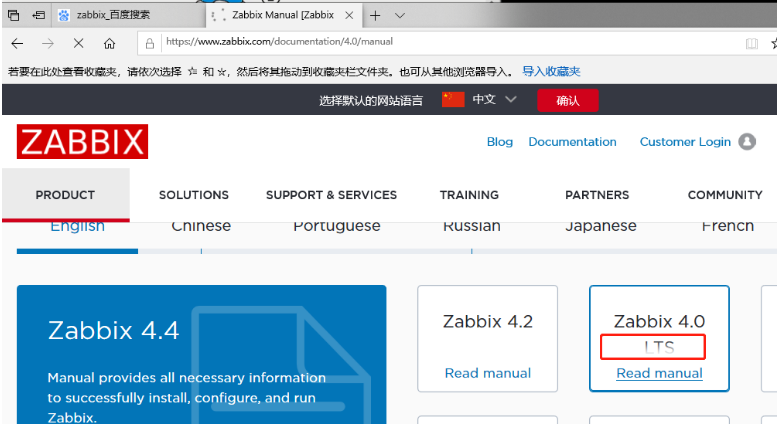Click 导入收藏夹 link
Image resolution: width=782 pixels, height=430 pixels.
pyautogui.click(x=551, y=71)
